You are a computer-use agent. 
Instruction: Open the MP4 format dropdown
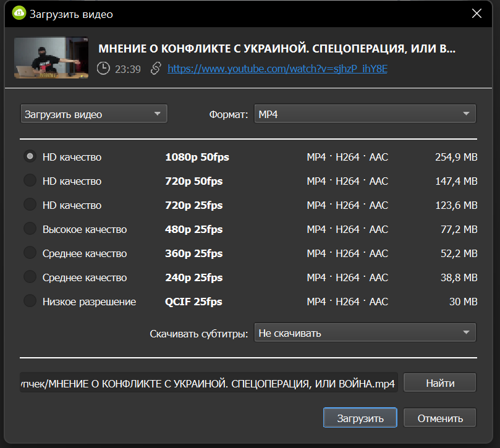pos(365,114)
